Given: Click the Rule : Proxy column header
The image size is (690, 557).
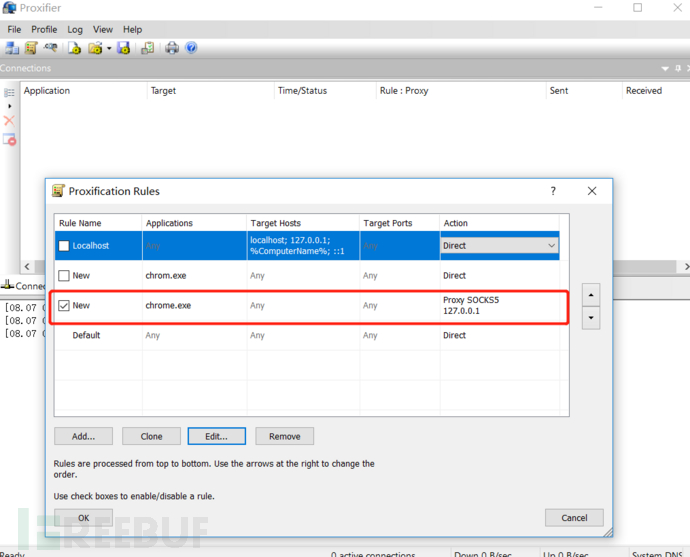Looking at the screenshot, I should (404, 91).
